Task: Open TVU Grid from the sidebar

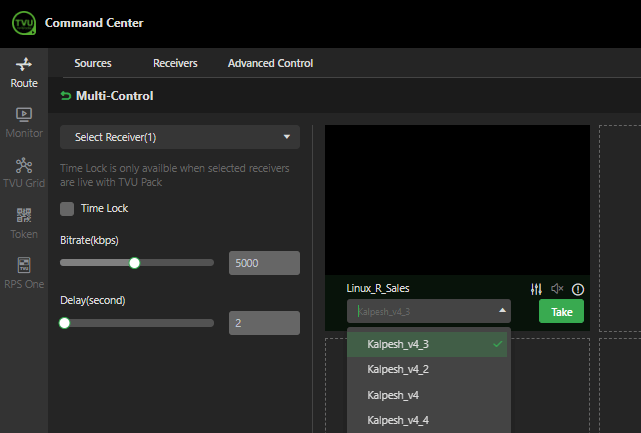Action: pyautogui.click(x=24, y=172)
